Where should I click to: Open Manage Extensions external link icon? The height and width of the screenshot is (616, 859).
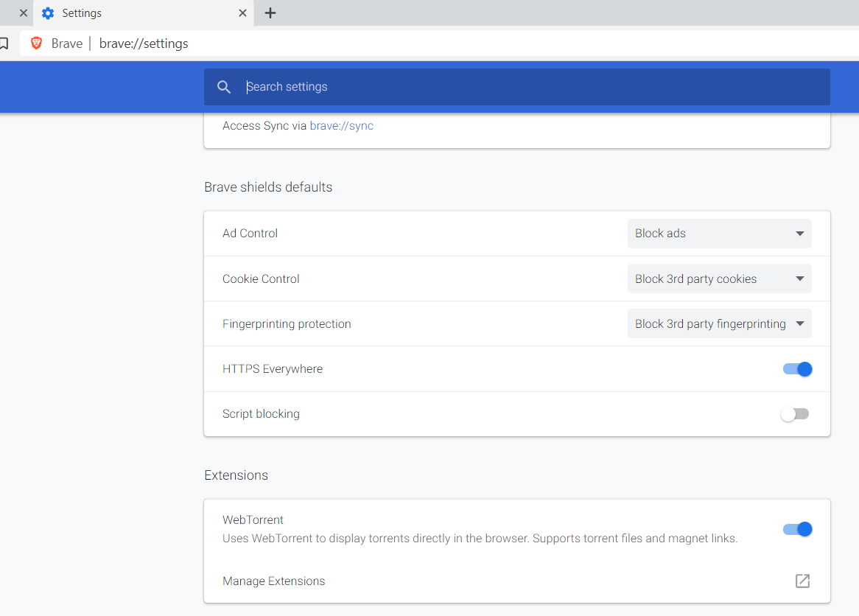(802, 581)
